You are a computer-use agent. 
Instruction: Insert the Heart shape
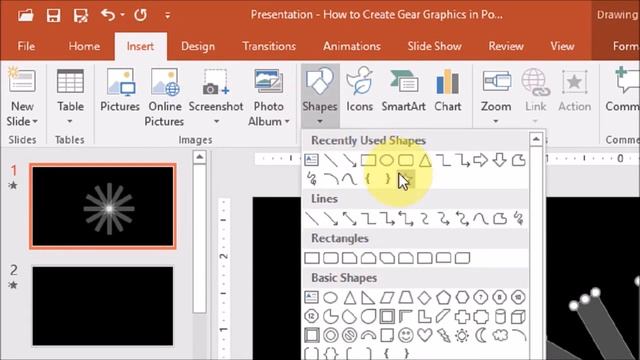(x=424, y=336)
